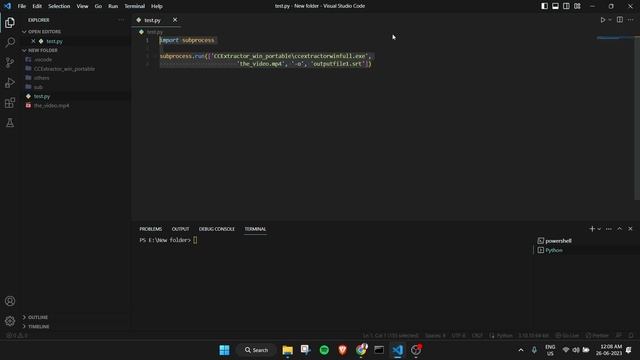Open Spotify from the taskbar
640x360 pixels.
pos(324,350)
